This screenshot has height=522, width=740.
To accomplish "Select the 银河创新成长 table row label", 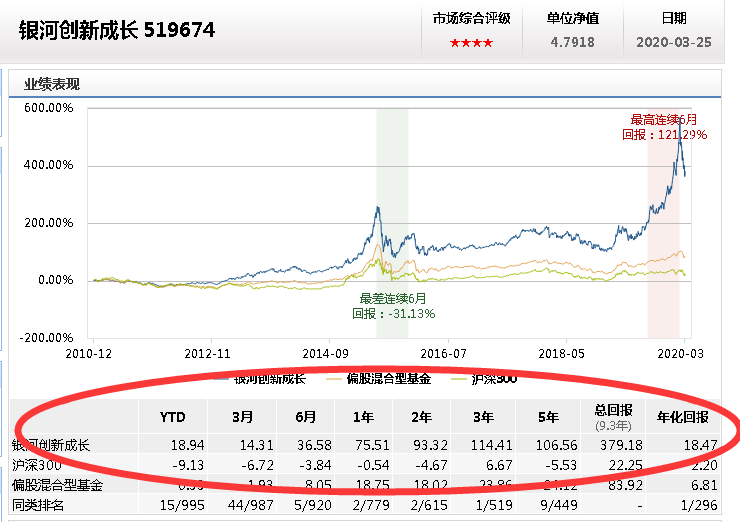I will [50, 445].
